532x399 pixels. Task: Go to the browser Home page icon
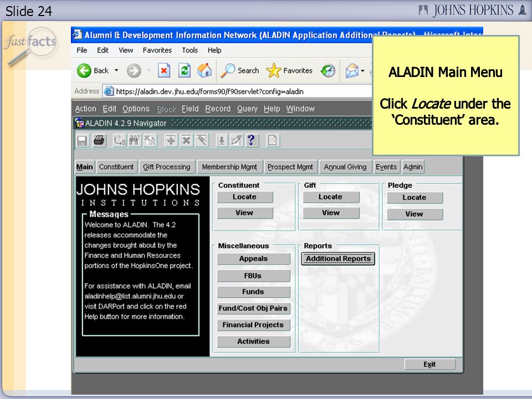[x=204, y=70]
